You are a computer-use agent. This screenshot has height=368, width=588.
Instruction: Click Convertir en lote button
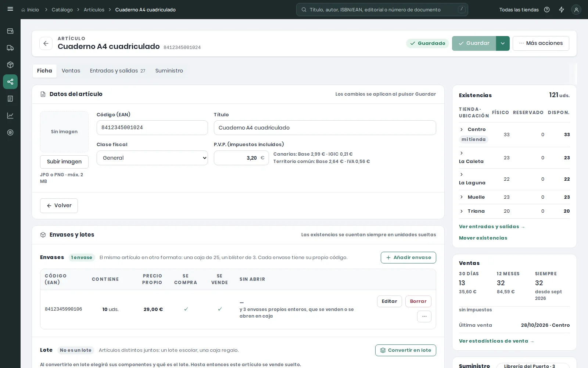tap(406, 350)
